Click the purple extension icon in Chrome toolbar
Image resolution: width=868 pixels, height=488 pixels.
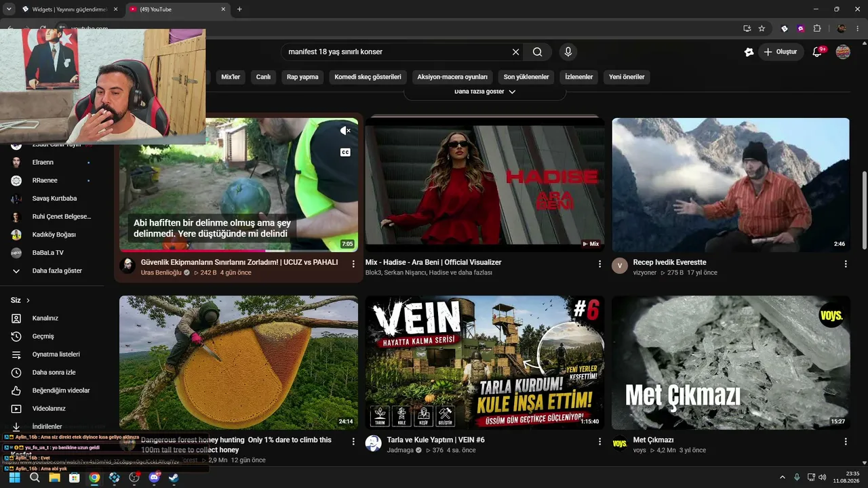click(x=801, y=28)
